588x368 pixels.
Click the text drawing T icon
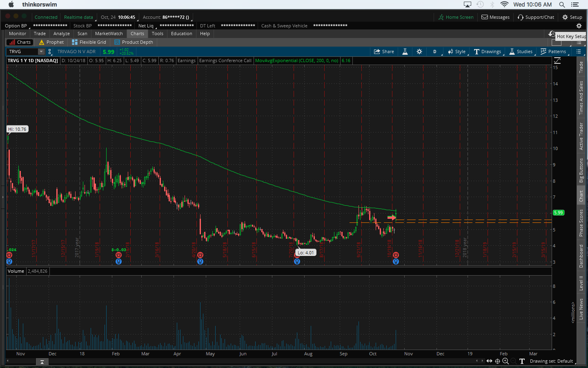(522, 361)
